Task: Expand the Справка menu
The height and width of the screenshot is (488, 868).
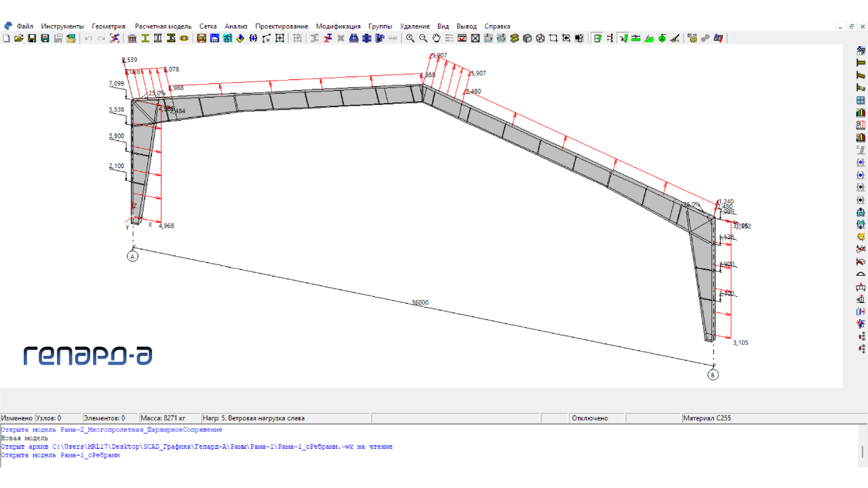Action: pos(497,26)
